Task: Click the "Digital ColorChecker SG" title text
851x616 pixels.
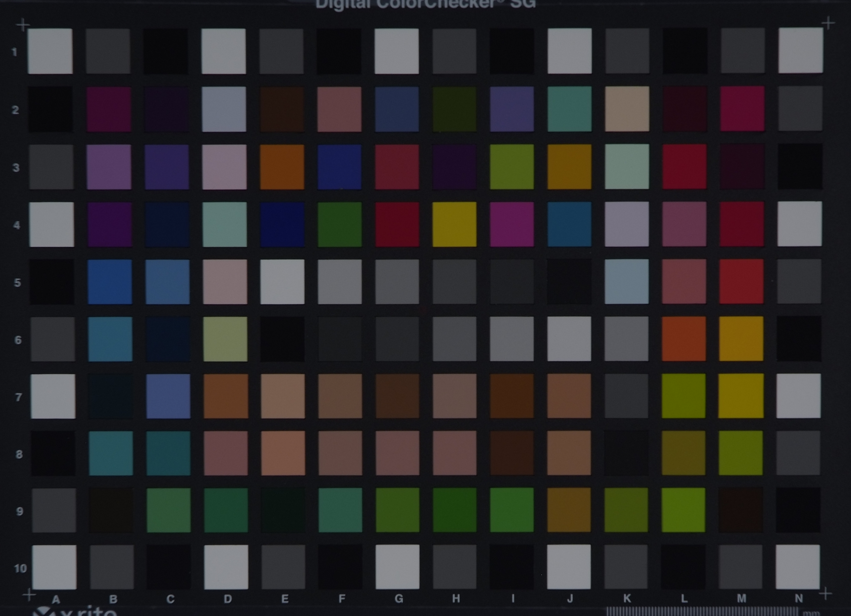Action: 425,5
